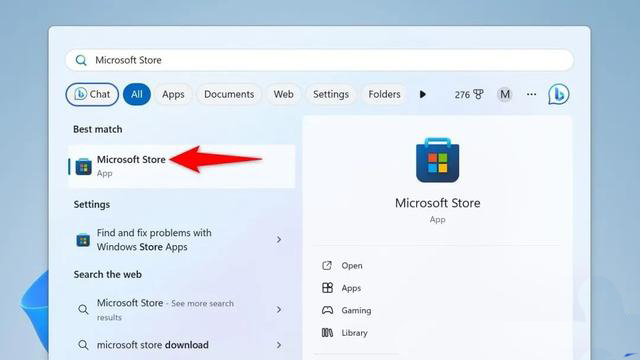Image resolution: width=640 pixels, height=360 pixels.
Task: Open the Bing Chat filter pill
Action: [92, 94]
